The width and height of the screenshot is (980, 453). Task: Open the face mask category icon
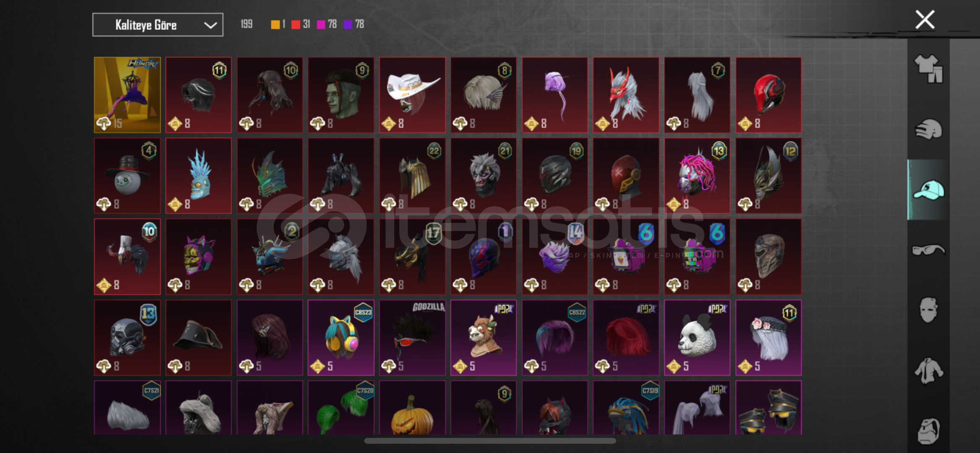coord(928,310)
